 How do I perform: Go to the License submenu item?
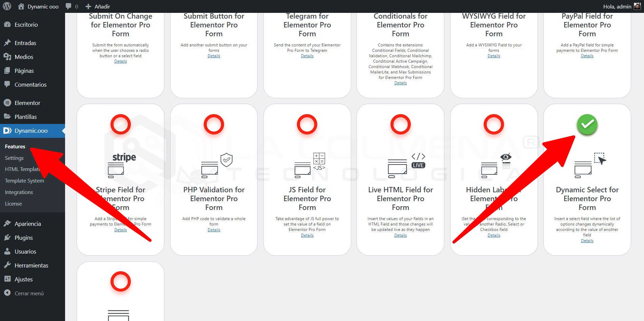(x=13, y=204)
